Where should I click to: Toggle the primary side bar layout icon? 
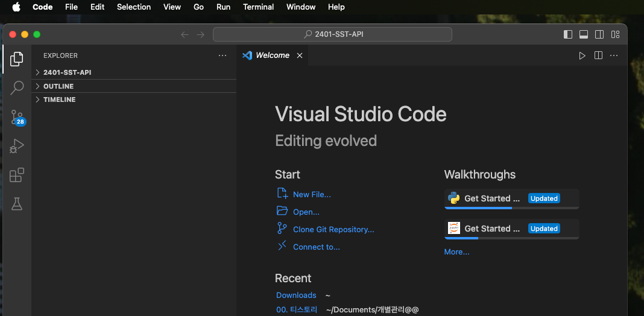(568, 34)
